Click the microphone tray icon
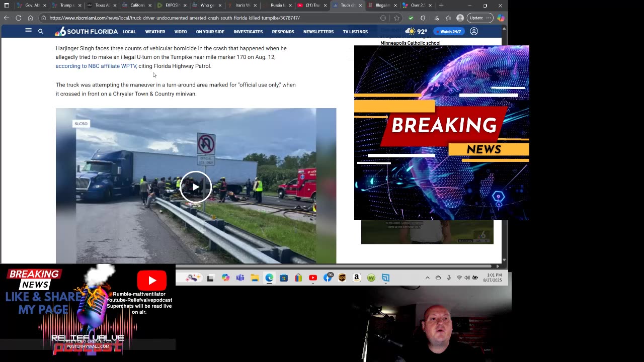Image resolution: width=644 pixels, height=362 pixels. pyautogui.click(x=448, y=278)
